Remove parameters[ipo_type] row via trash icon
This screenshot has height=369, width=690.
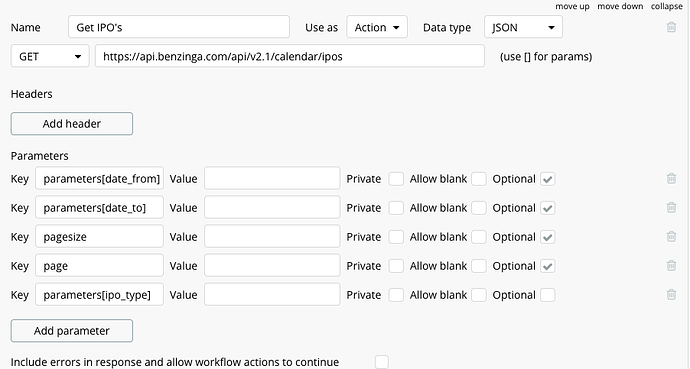[671, 295]
